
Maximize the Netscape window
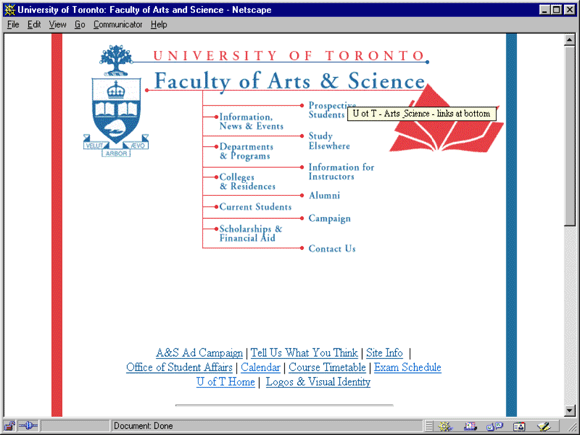point(556,10)
